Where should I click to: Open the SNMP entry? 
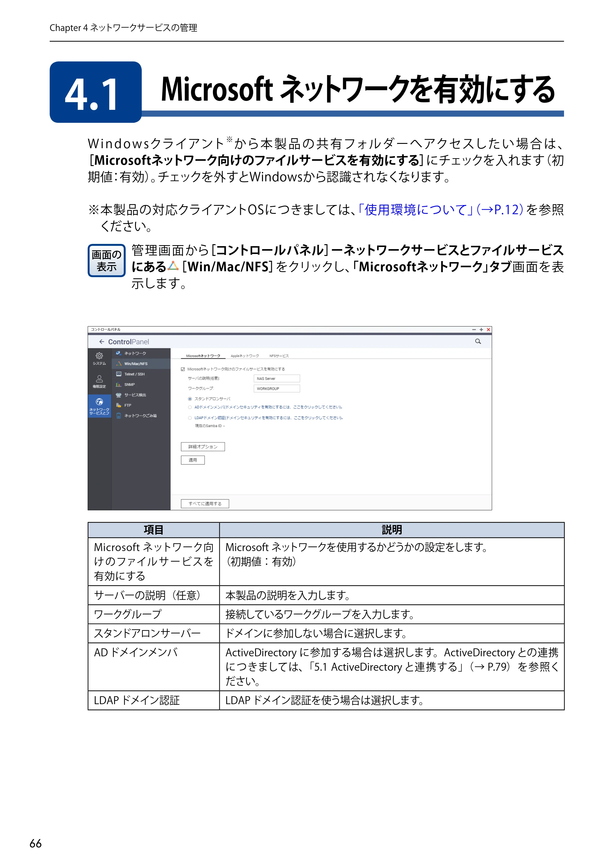pyautogui.click(x=141, y=384)
